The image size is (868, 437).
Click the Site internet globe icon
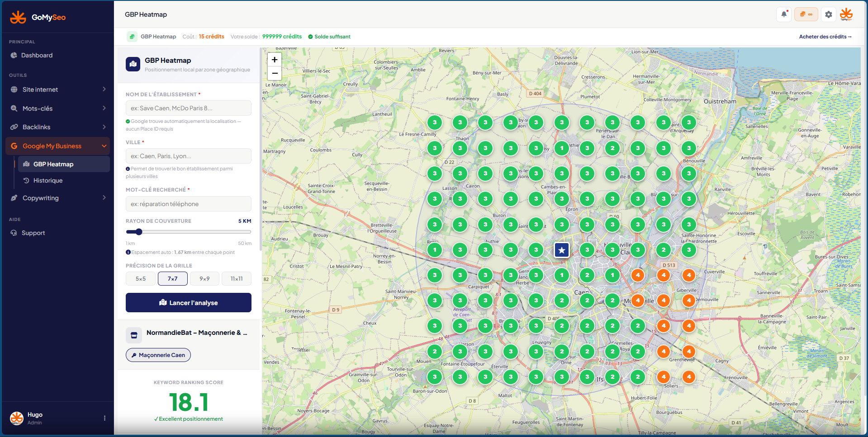click(14, 89)
